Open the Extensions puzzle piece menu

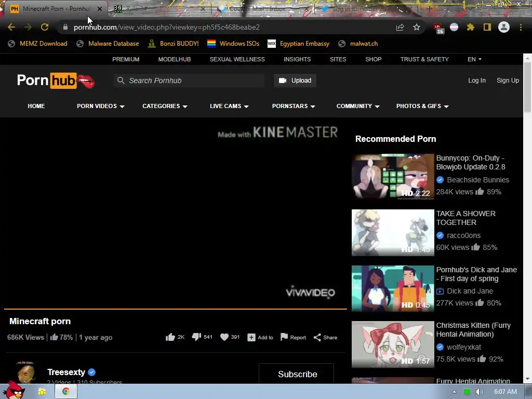click(470, 27)
